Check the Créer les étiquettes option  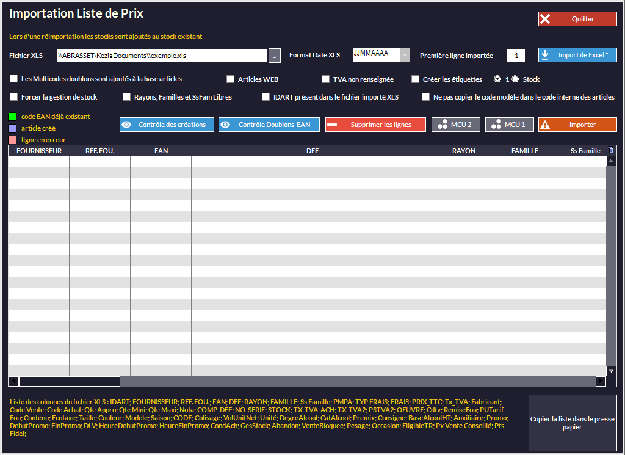point(415,79)
